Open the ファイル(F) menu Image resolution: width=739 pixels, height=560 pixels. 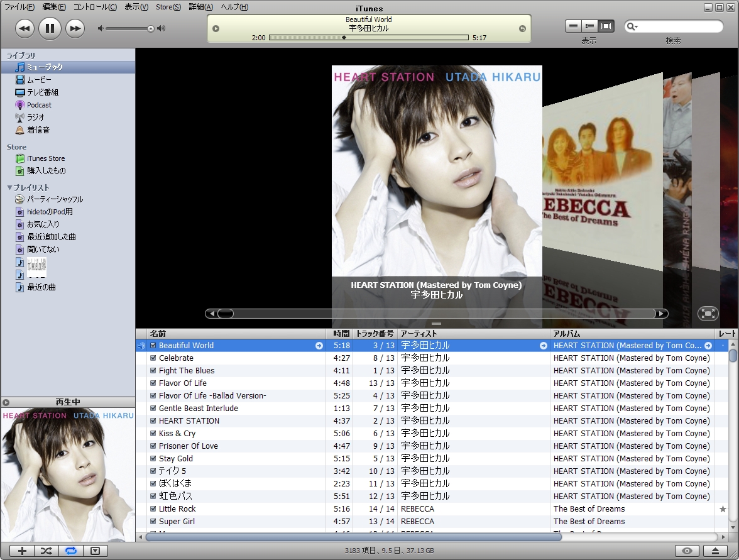(19, 6)
